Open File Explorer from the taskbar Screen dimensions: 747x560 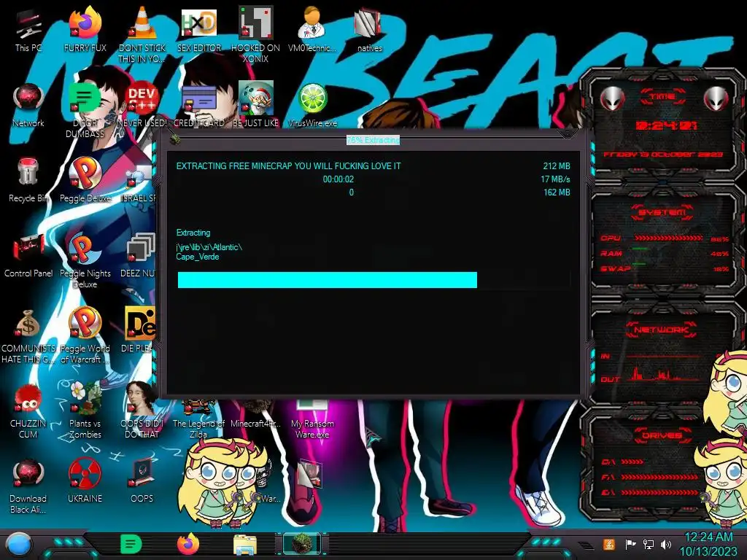pyautogui.click(x=245, y=545)
